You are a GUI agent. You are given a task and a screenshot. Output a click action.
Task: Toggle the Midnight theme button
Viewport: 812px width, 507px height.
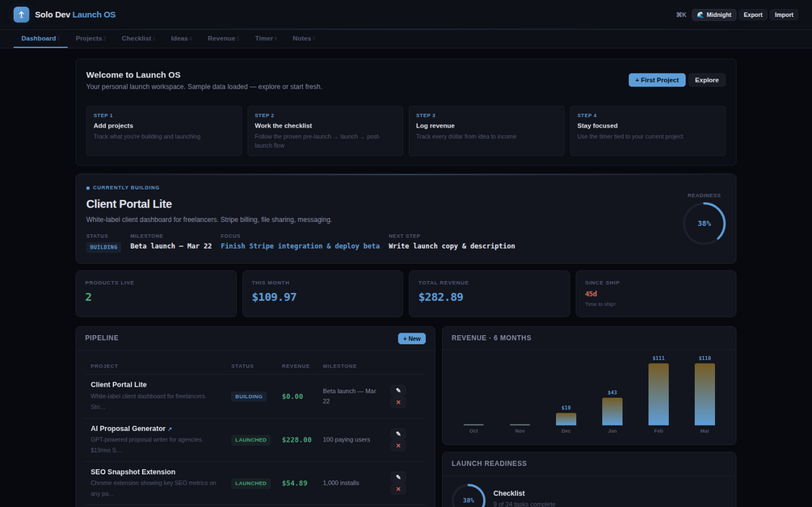coord(713,15)
